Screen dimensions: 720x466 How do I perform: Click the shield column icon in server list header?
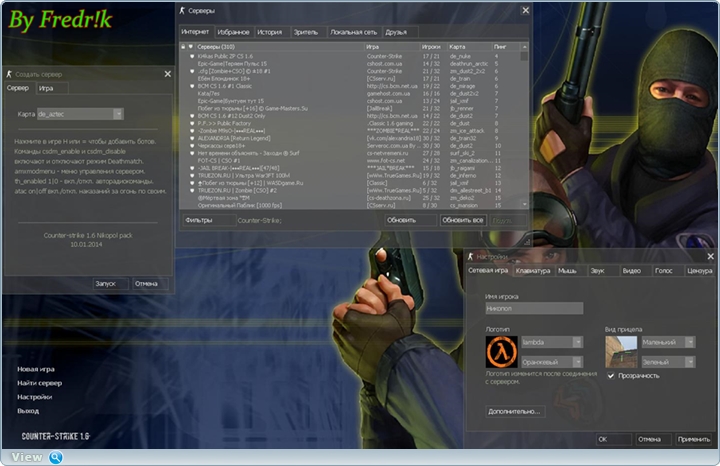click(191, 46)
